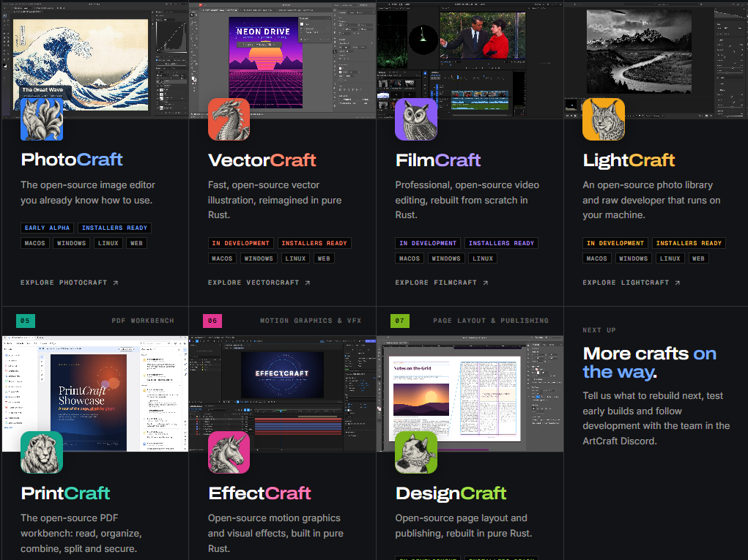This screenshot has width=748, height=560.
Task: Click the green 07 number badge
Action: click(x=400, y=321)
